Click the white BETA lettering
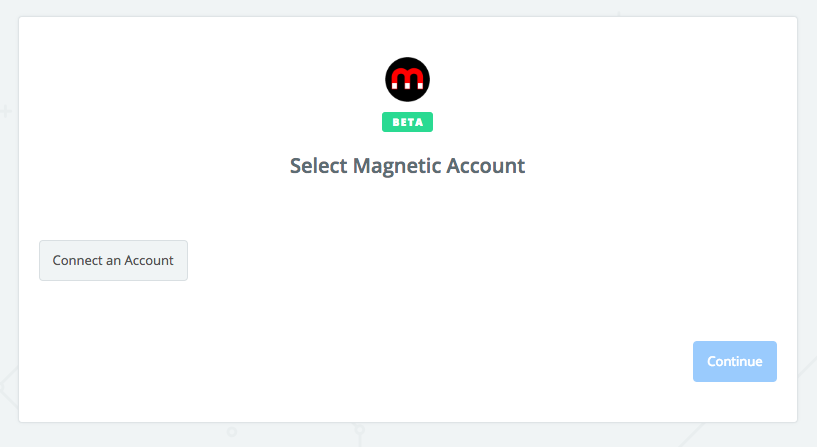Image resolution: width=817 pixels, height=447 pixels. click(x=407, y=122)
